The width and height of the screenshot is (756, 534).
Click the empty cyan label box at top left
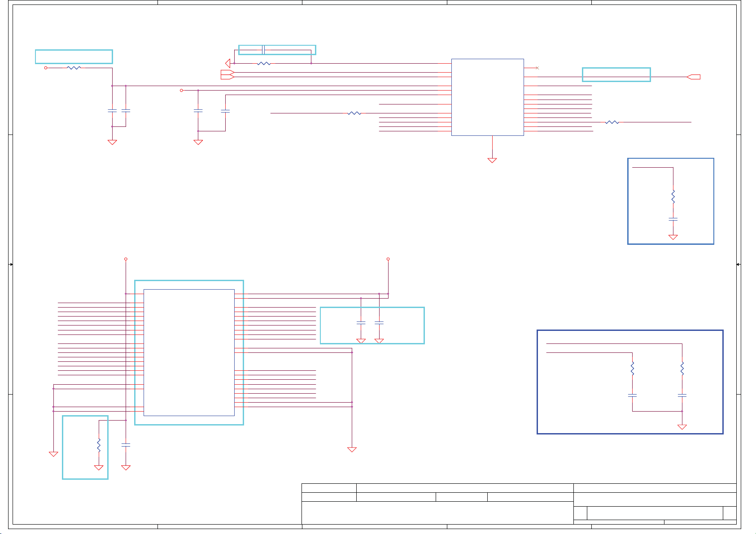[74, 57]
